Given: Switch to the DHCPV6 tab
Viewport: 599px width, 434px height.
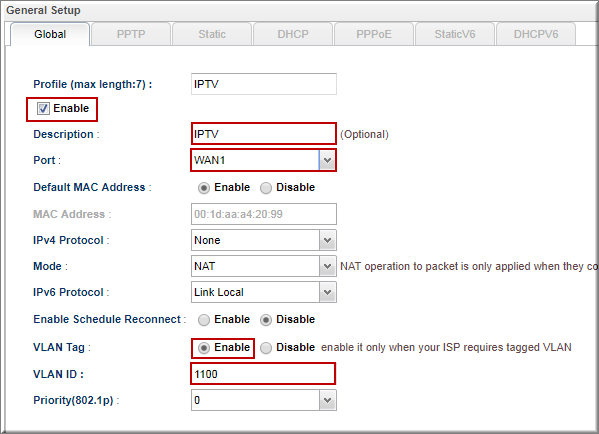Looking at the screenshot, I should (x=536, y=34).
